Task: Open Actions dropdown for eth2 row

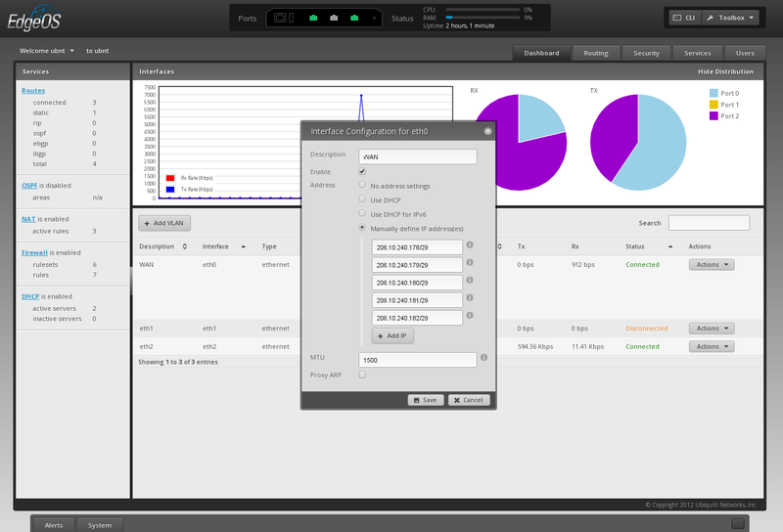Action: [712, 346]
